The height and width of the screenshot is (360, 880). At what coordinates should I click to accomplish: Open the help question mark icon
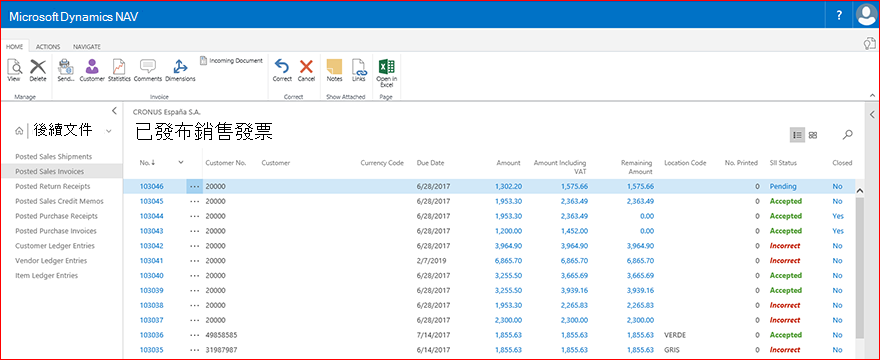(x=839, y=16)
